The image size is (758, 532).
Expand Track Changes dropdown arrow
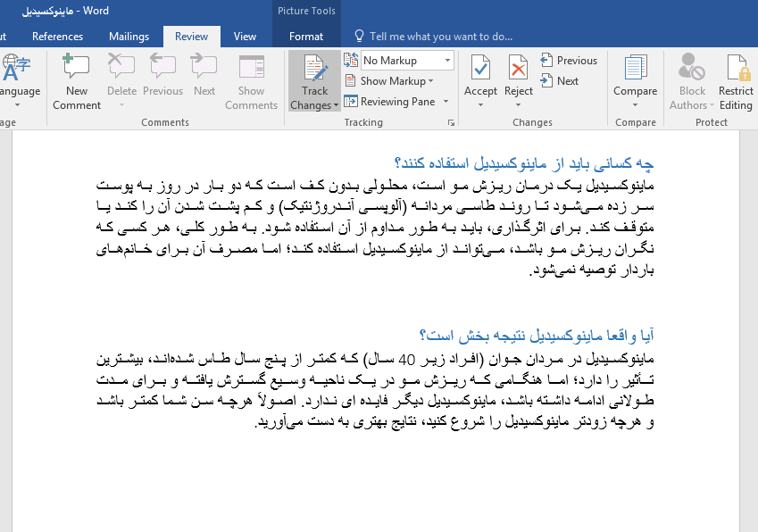point(336,105)
